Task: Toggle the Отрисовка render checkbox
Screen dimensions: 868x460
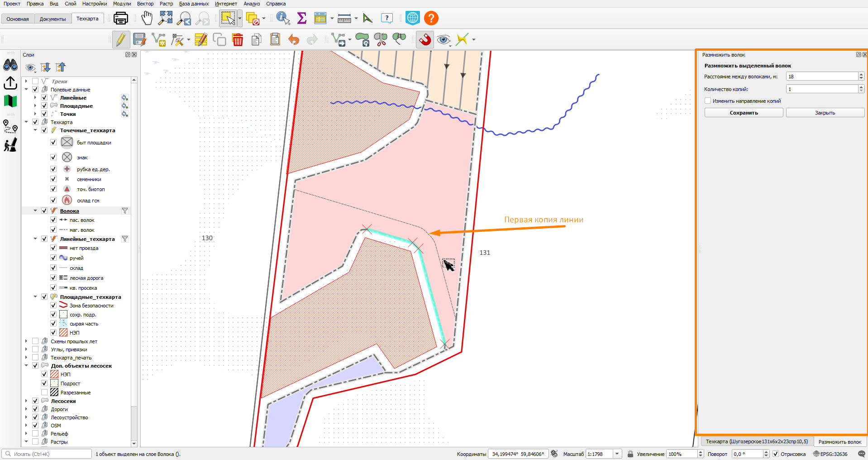Action: coord(776,454)
